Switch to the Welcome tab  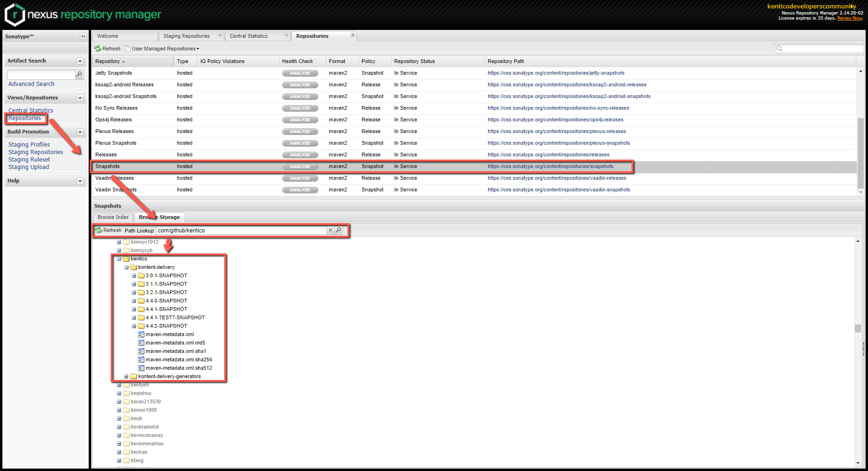tap(125, 36)
